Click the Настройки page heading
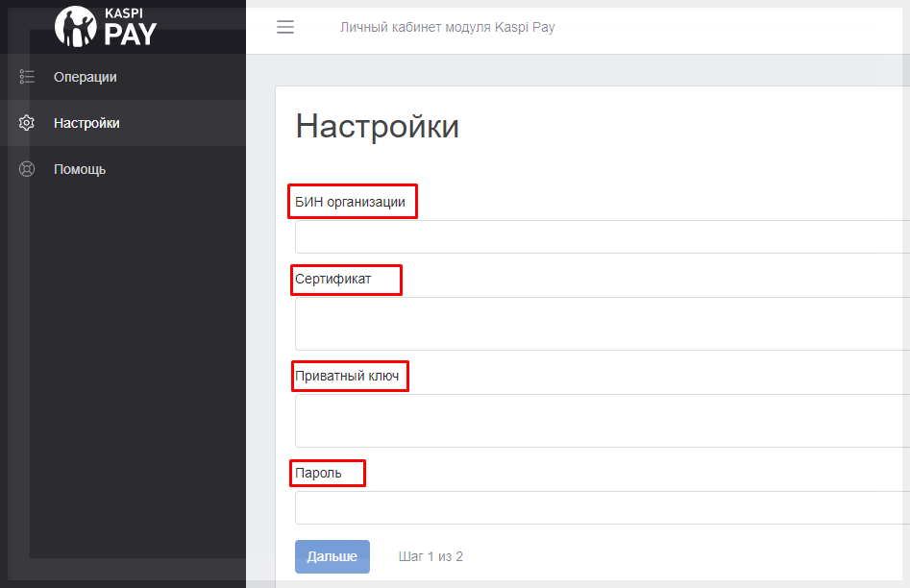 click(x=378, y=126)
